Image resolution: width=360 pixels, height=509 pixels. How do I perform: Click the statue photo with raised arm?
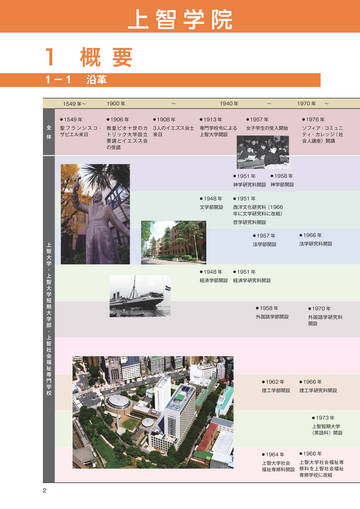[95, 214]
